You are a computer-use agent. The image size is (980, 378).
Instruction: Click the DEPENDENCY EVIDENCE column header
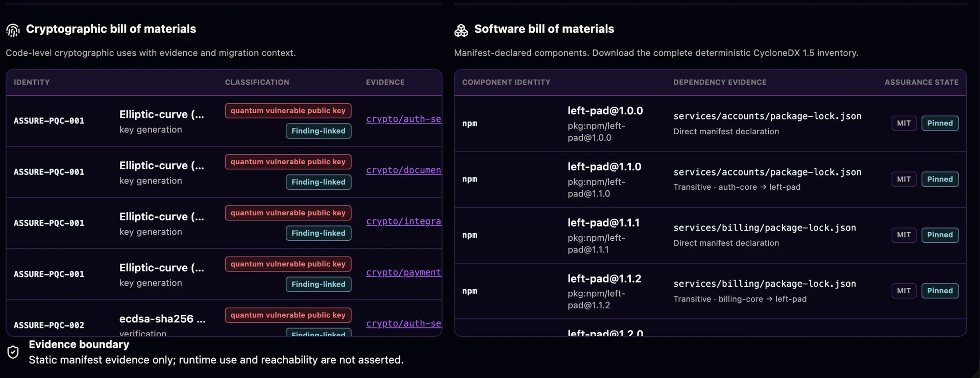tap(720, 82)
